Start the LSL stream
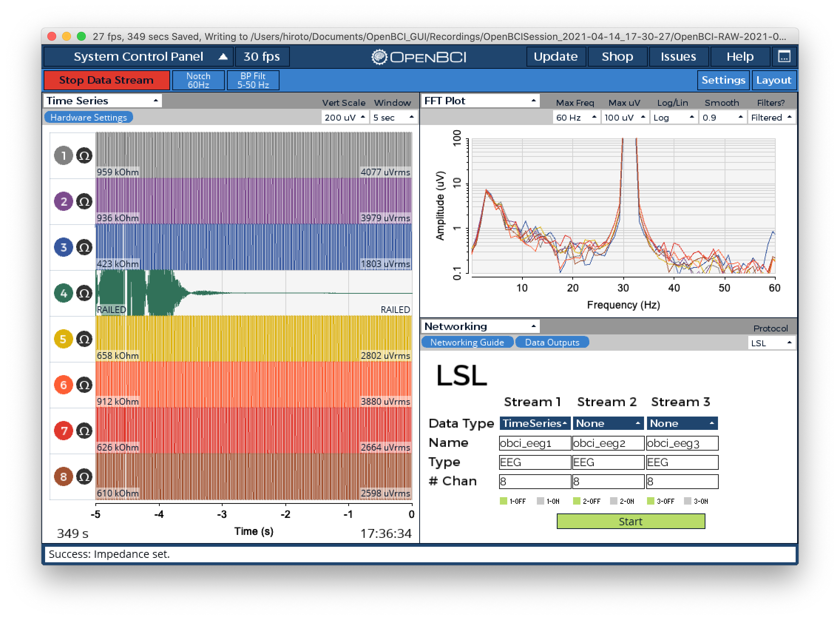840x620 pixels. coord(630,521)
